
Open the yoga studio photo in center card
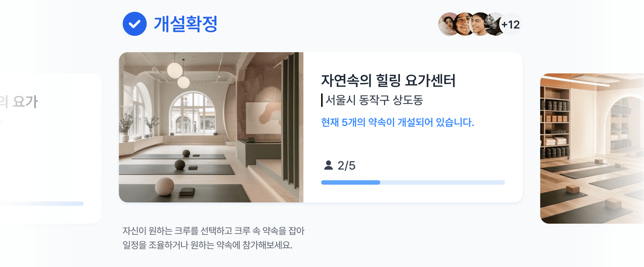point(211,127)
